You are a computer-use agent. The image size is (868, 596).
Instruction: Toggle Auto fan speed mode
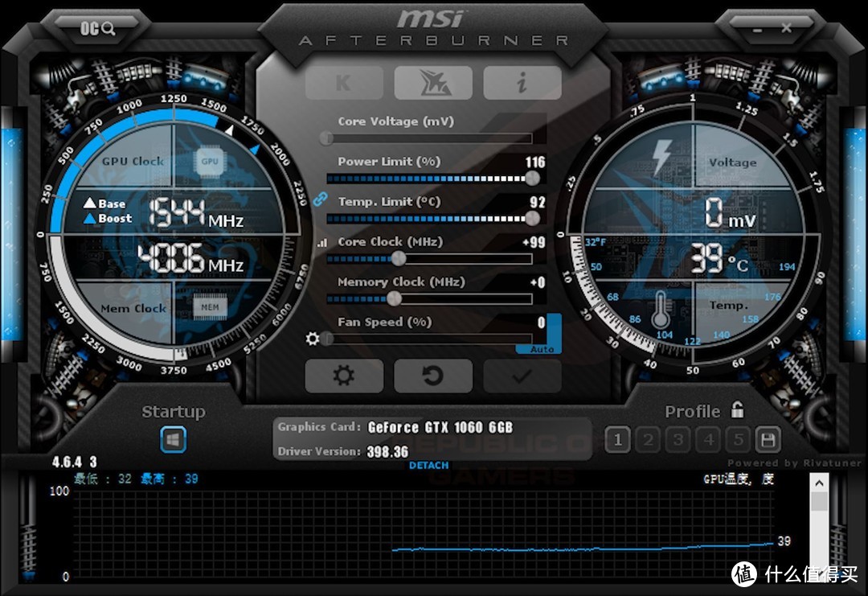click(x=542, y=350)
